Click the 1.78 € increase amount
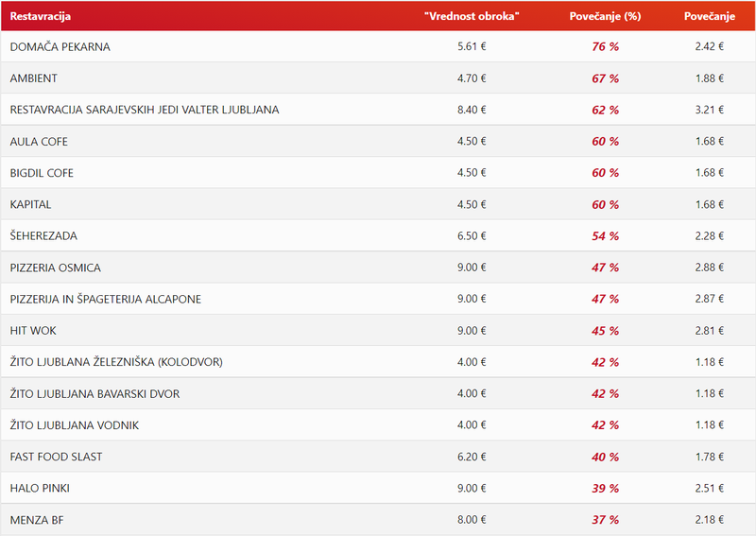The height and width of the screenshot is (536, 756). point(710,457)
